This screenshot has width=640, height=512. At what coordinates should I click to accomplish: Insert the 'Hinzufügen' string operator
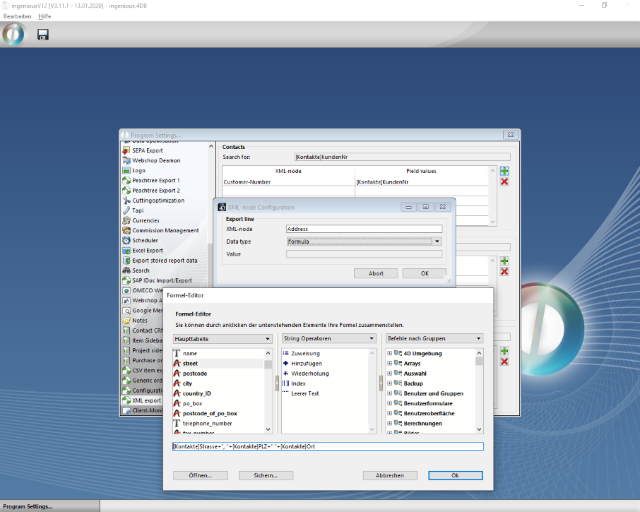[x=306, y=364]
